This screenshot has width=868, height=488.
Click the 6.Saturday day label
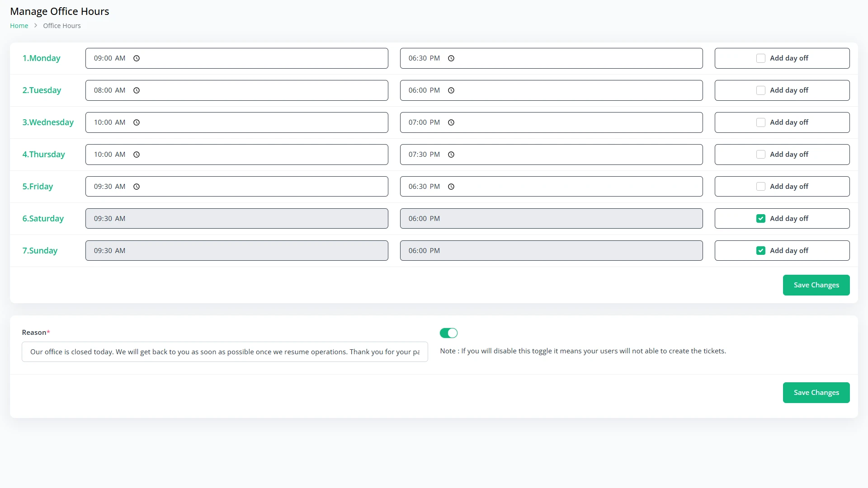43,219
